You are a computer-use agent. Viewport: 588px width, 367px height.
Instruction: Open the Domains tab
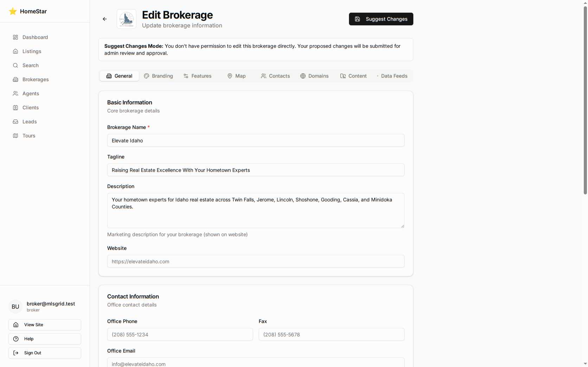pyautogui.click(x=315, y=76)
